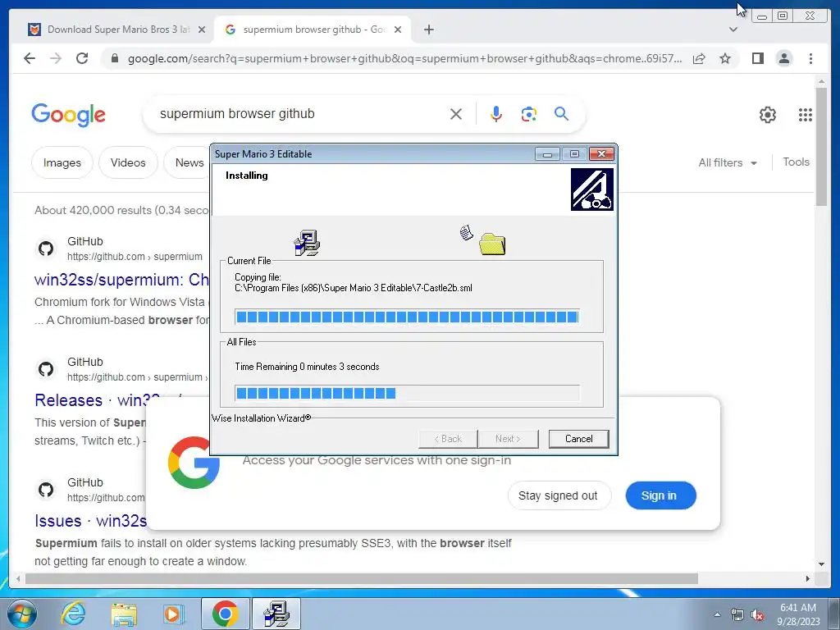840x630 pixels.
Task: Choose Stay signed out
Action: 558,496
